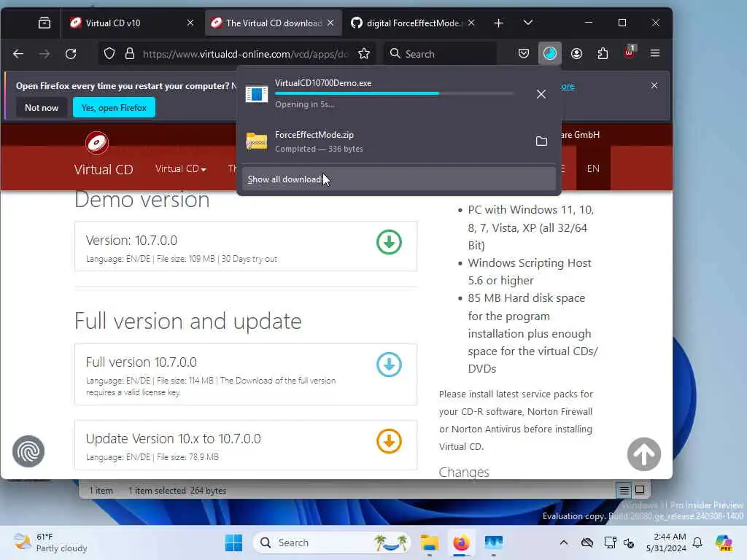Click the muted volume tray icon
Screen dimensions: 747x560
629,542
